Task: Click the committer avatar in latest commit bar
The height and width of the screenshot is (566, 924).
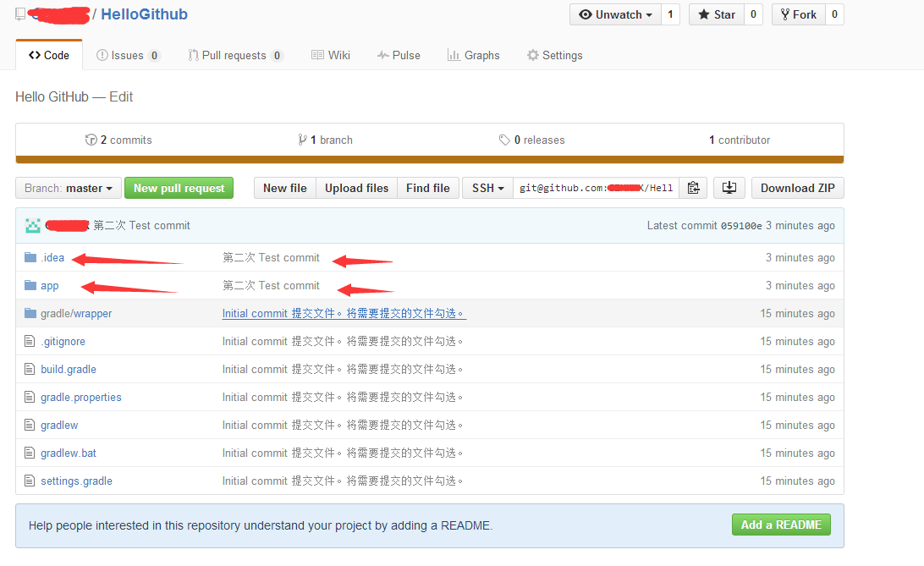Action: (33, 226)
